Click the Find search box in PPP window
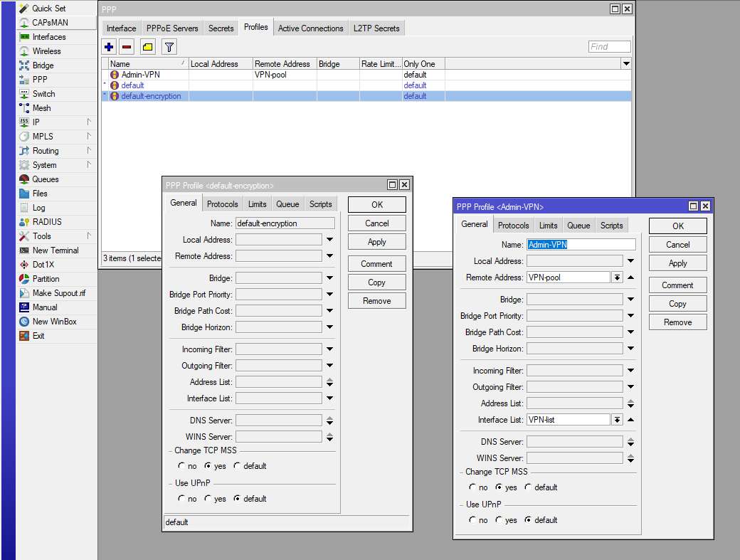Screen dimensions: 740x560 pyautogui.click(x=609, y=47)
